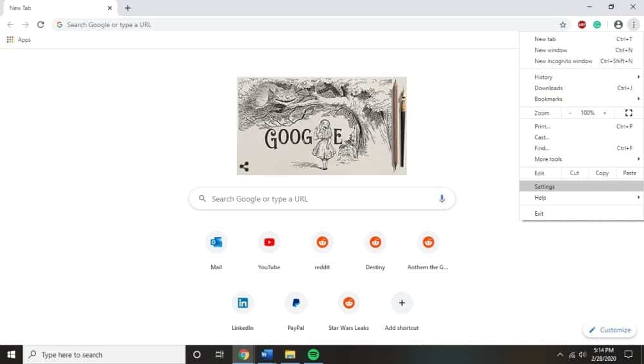Click the Google doodle image
The image size is (644, 364).
(321, 126)
